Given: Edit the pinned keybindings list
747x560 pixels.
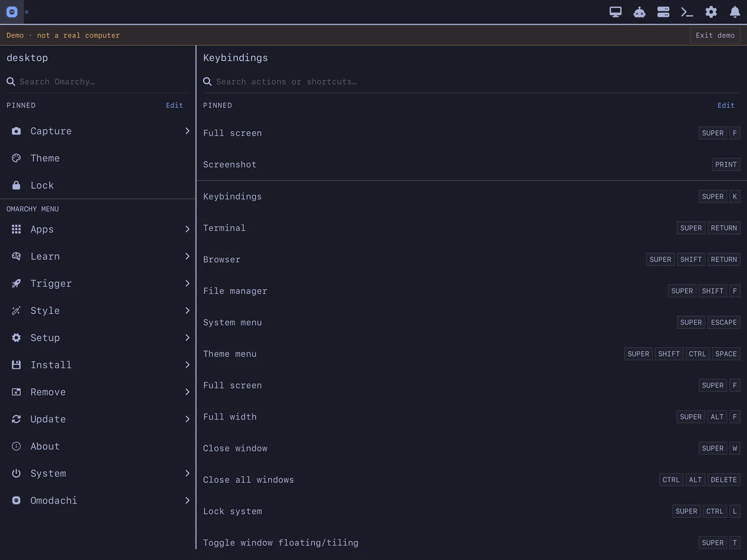Looking at the screenshot, I should (x=726, y=105).
